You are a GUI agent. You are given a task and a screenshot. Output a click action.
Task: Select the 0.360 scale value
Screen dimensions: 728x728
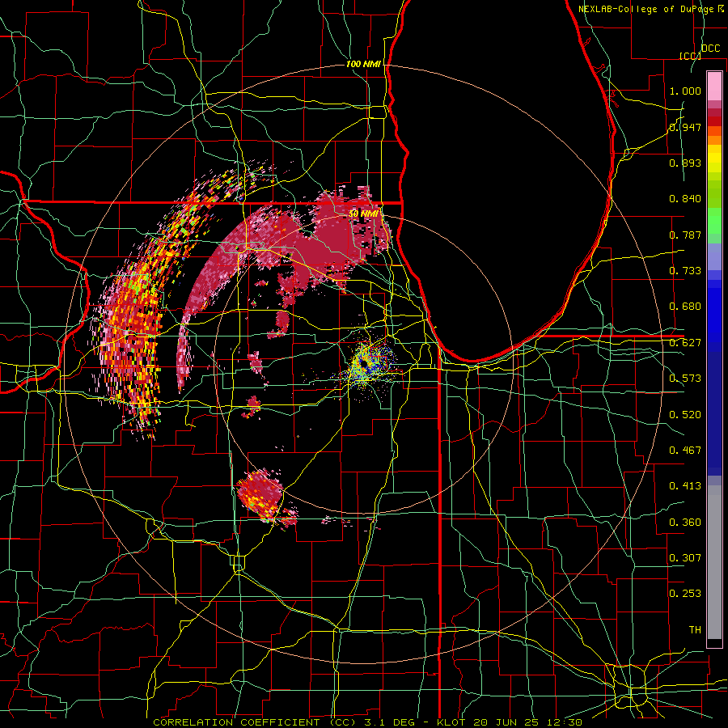point(685,523)
